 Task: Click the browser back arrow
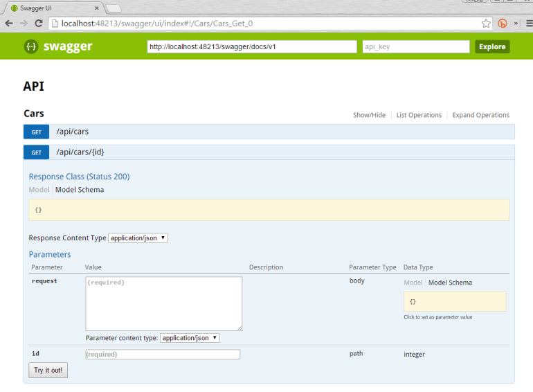coord(9,23)
